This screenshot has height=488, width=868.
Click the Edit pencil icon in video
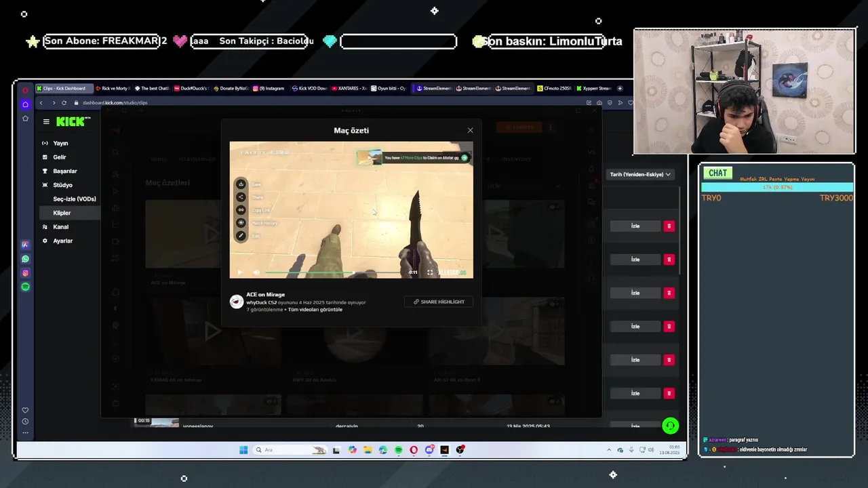[241, 236]
